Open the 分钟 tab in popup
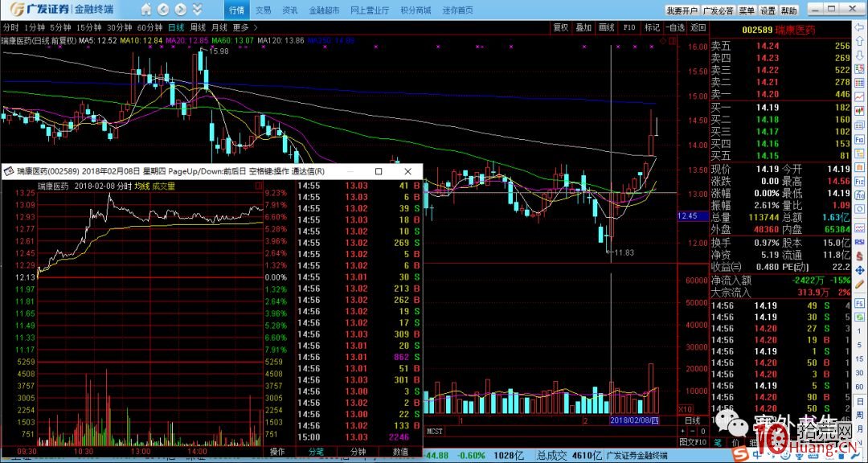 pyautogui.click(x=358, y=452)
